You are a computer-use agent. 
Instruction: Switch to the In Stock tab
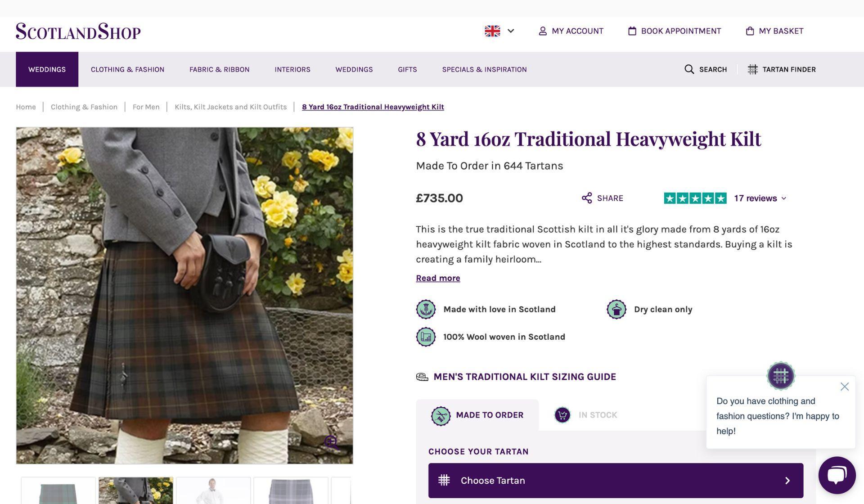click(586, 415)
